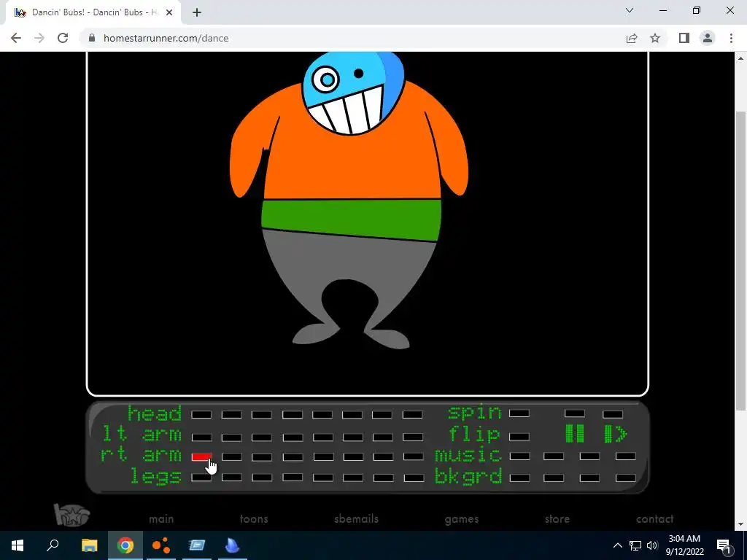This screenshot has width=747, height=560.
Task: Open the Chrome three-dot menu
Action: 731,38
